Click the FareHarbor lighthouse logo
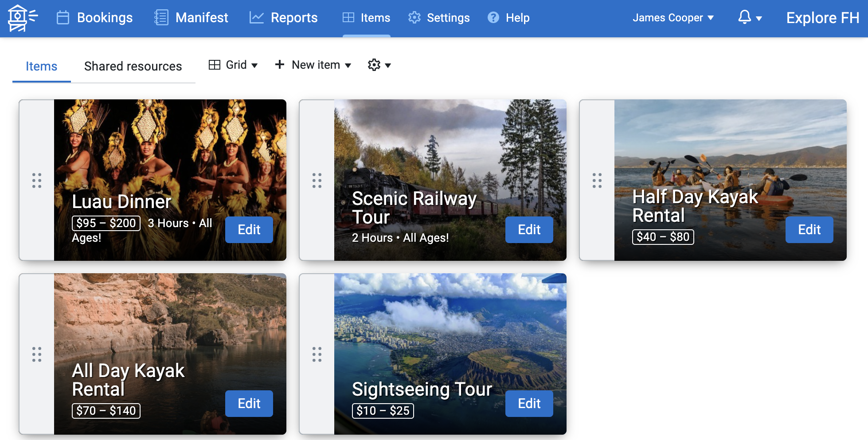Image resolution: width=868 pixels, height=440 pixels. pyautogui.click(x=21, y=18)
